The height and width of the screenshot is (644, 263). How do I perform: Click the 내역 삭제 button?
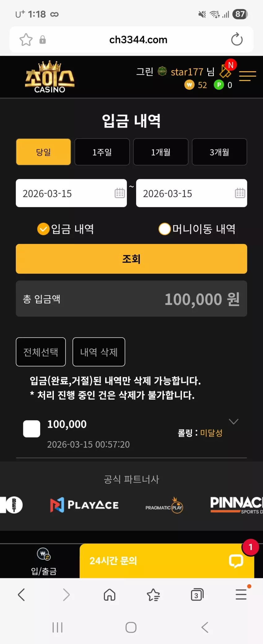pos(99,352)
